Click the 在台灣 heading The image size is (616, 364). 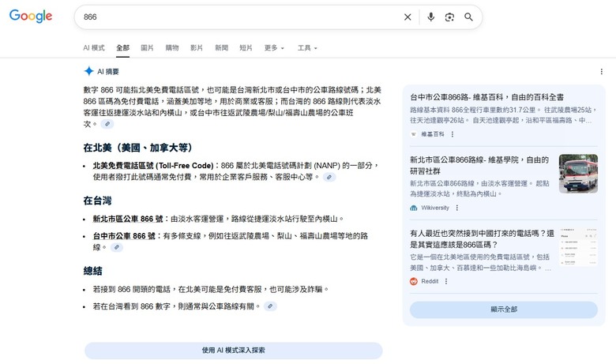pyautogui.click(x=97, y=201)
